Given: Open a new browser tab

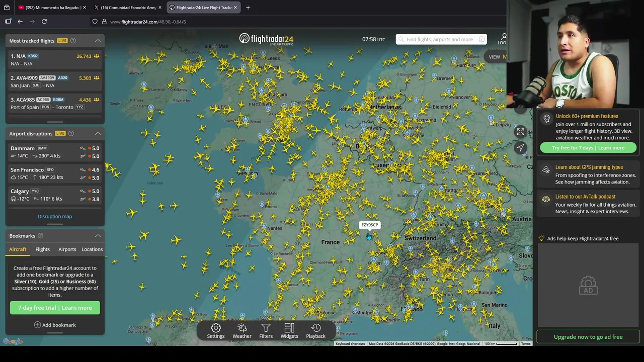Looking at the screenshot, I should 248,8.
